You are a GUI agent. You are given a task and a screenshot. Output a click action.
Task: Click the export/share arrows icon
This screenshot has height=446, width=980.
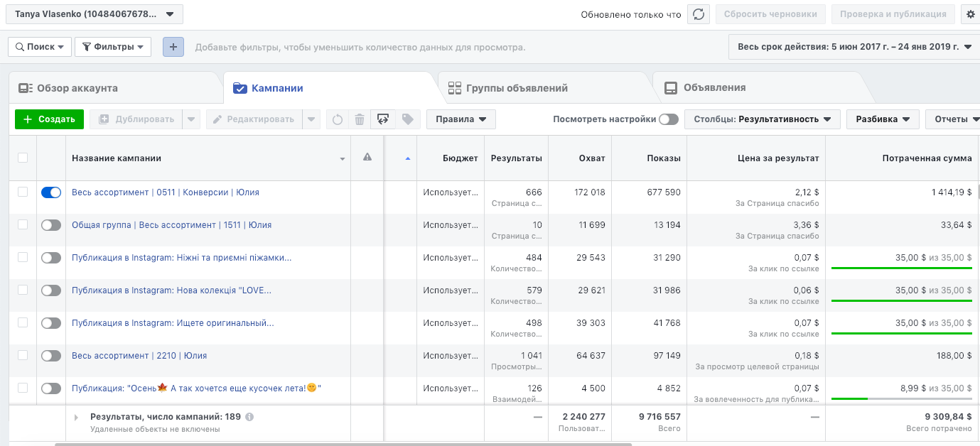coord(383,119)
